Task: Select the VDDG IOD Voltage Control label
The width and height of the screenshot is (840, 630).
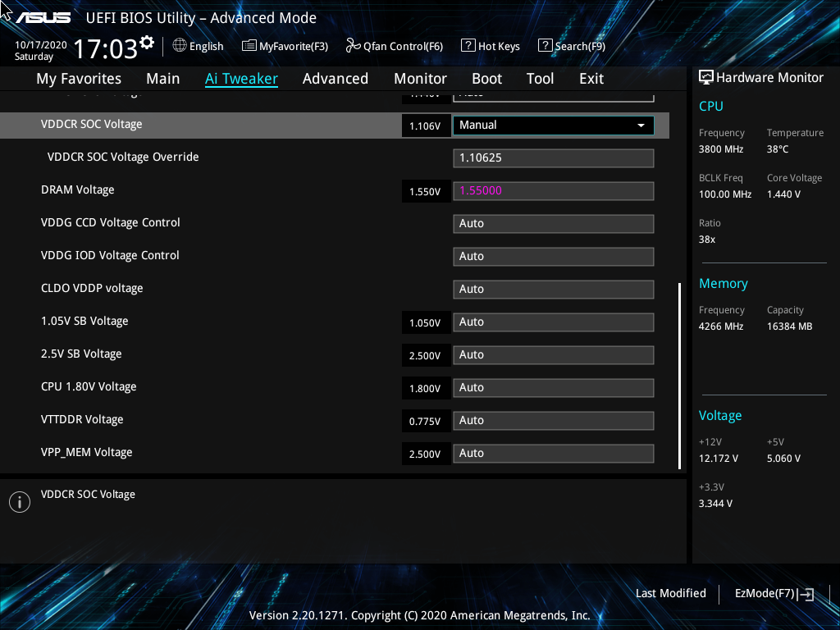Action: pyautogui.click(x=110, y=256)
